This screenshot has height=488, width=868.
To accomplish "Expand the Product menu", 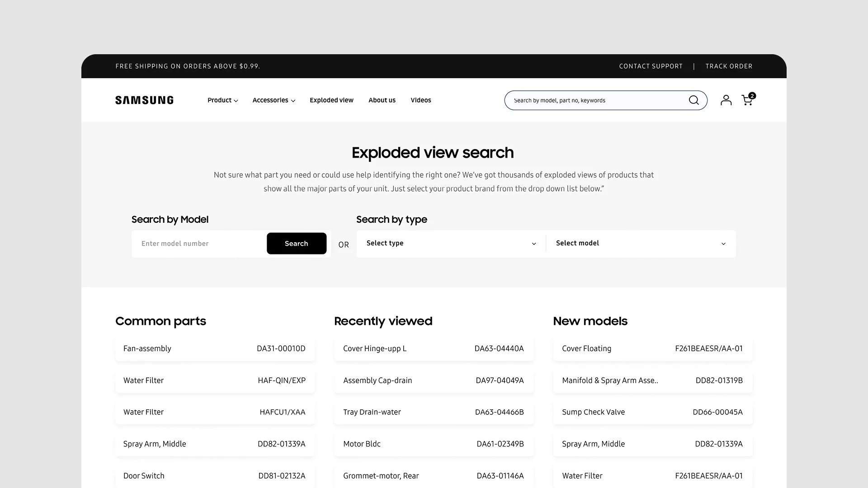I will click(x=222, y=100).
